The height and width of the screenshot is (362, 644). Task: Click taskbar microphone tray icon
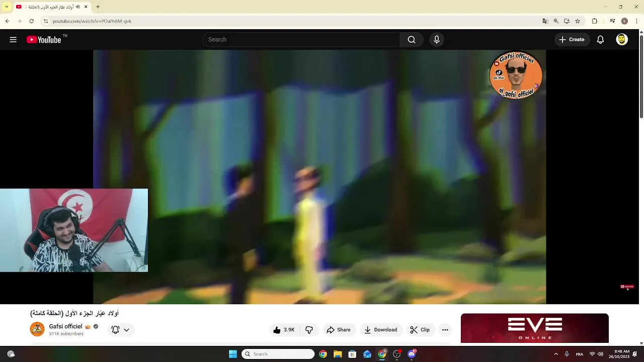click(x=567, y=354)
